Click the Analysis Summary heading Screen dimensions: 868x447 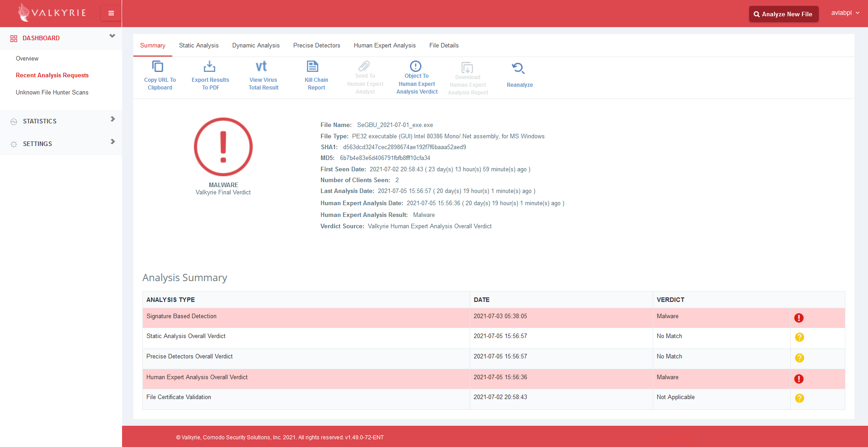pyautogui.click(x=184, y=278)
